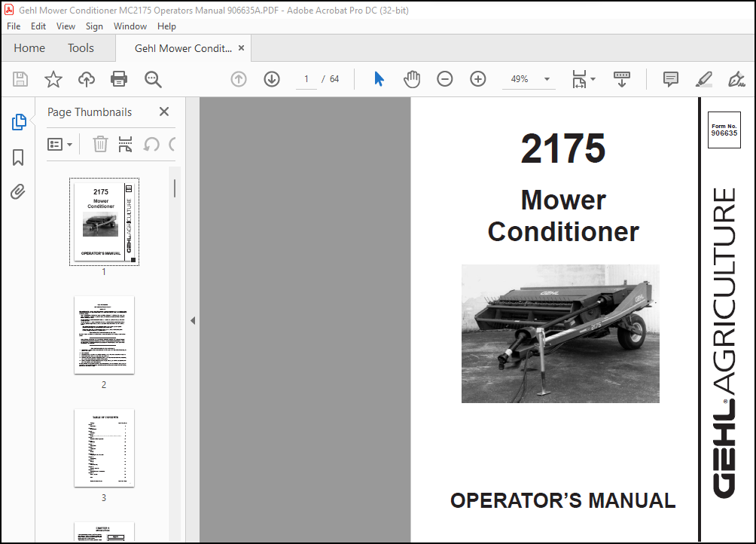
Task: Select page 2 thumbnail
Action: click(104, 335)
